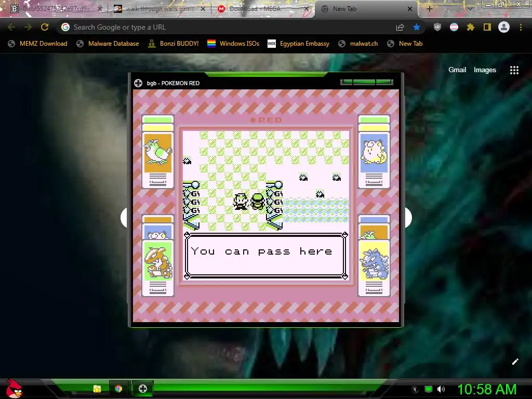Toggle the browser side panel icon
Viewport: 532px width, 399px height.
[x=487, y=27]
